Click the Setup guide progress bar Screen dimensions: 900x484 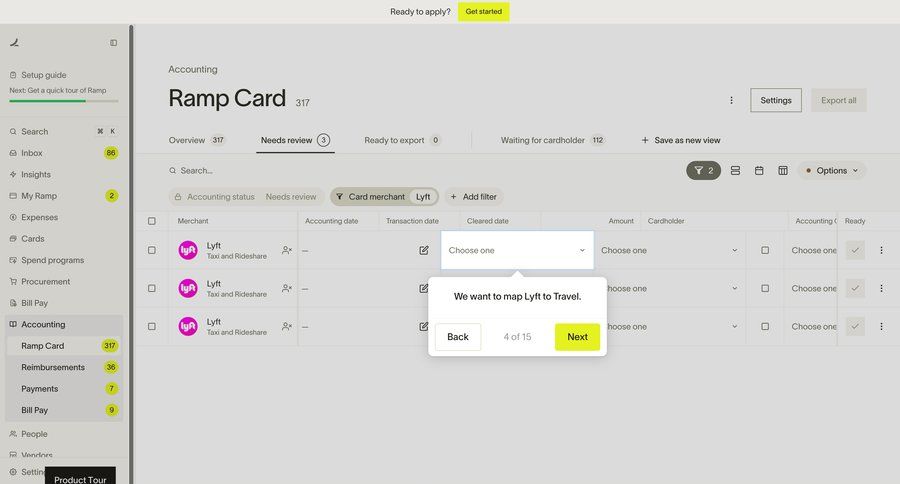[x=64, y=101]
